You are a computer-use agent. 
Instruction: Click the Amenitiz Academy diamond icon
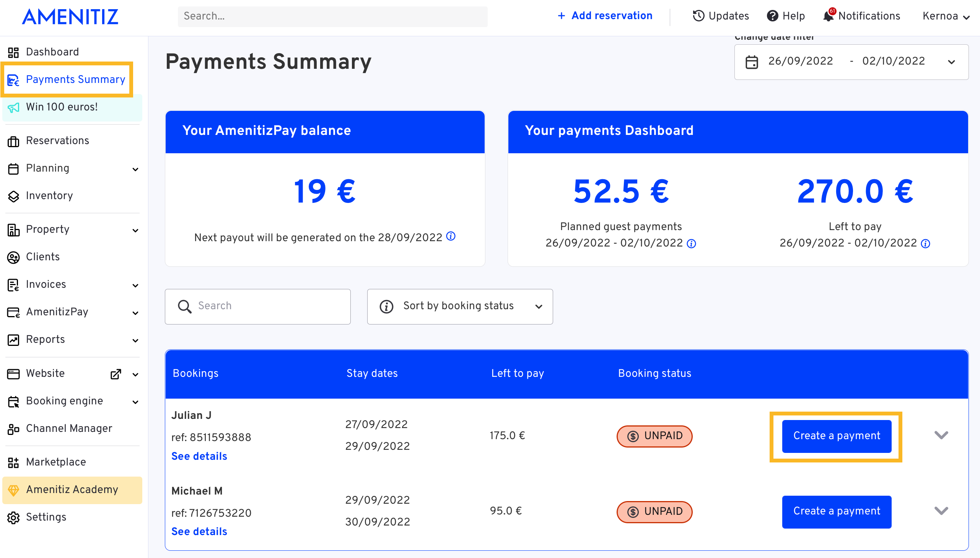tap(13, 491)
